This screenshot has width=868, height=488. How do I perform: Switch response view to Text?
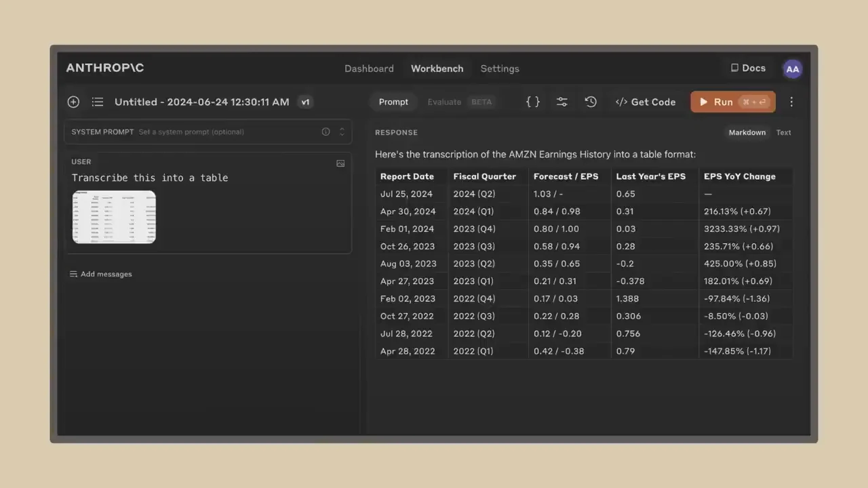click(783, 132)
